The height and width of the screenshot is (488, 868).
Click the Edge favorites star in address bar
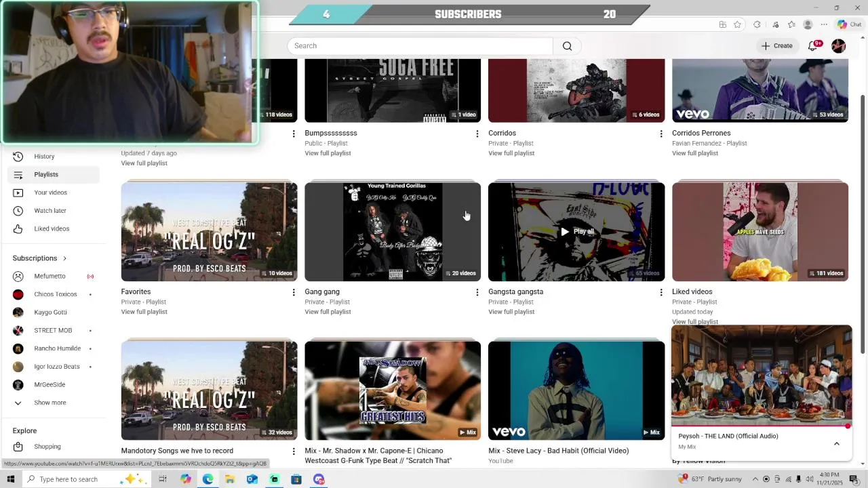(x=737, y=24)
